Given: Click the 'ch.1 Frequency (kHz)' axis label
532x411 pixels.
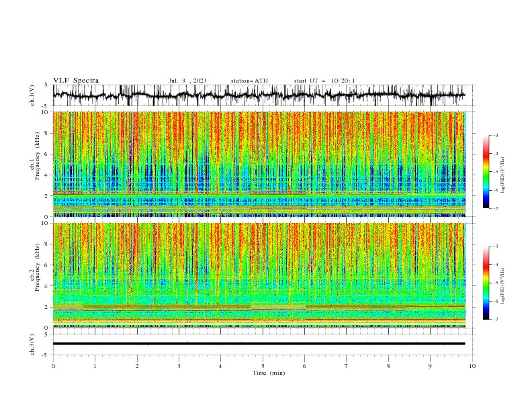Looking at the screenshot, I should tap(35, 154).
